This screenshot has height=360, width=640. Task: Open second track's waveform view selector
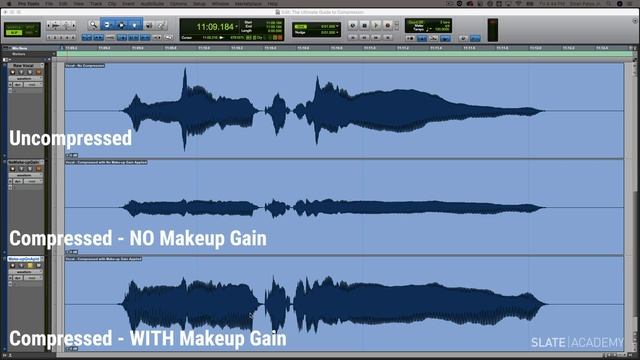pos(25,175)
